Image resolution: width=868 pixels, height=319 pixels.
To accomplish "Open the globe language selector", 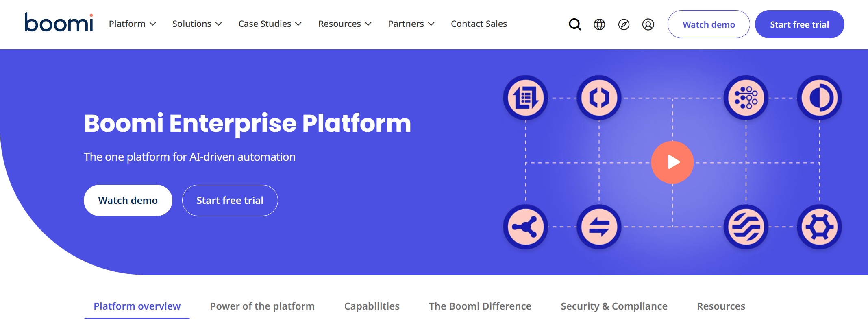I will pyautogui.click(x=599, y=24).
